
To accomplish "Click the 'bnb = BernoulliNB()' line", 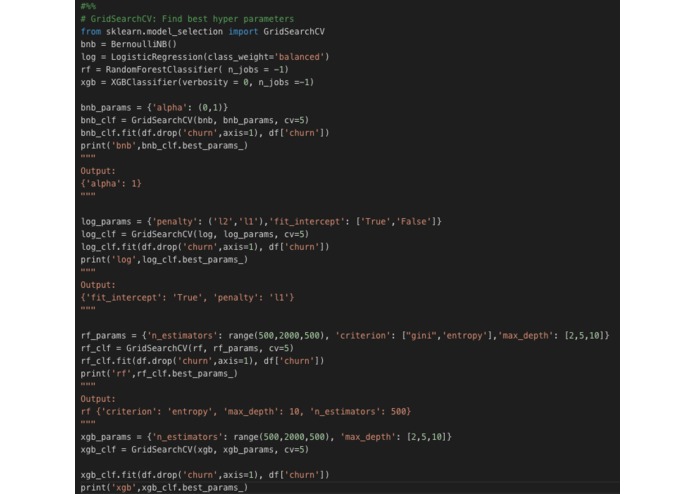I will pyautogui.click(x=129, y=44).
